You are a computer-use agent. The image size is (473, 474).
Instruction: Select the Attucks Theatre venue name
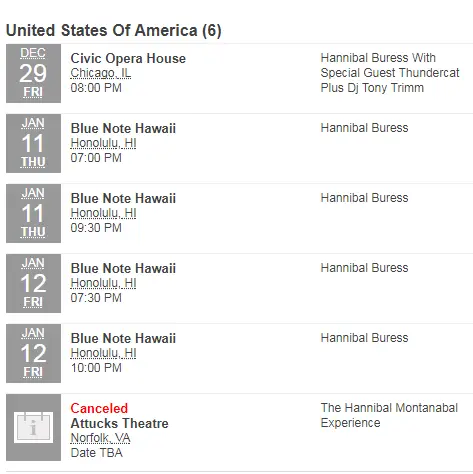pos(119,423)
